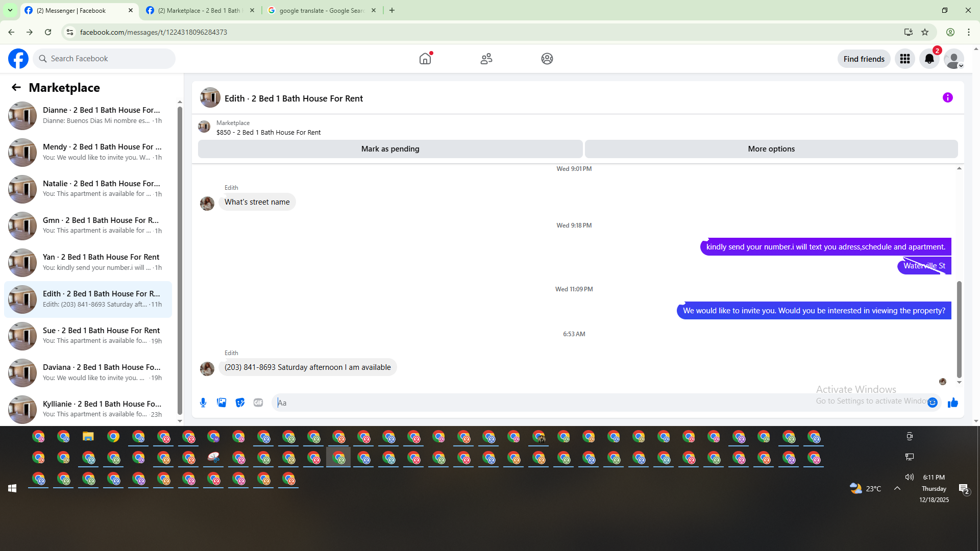Open the notifications bell
This screenshot has width=980, height=551.
click(x=929, y=59)
